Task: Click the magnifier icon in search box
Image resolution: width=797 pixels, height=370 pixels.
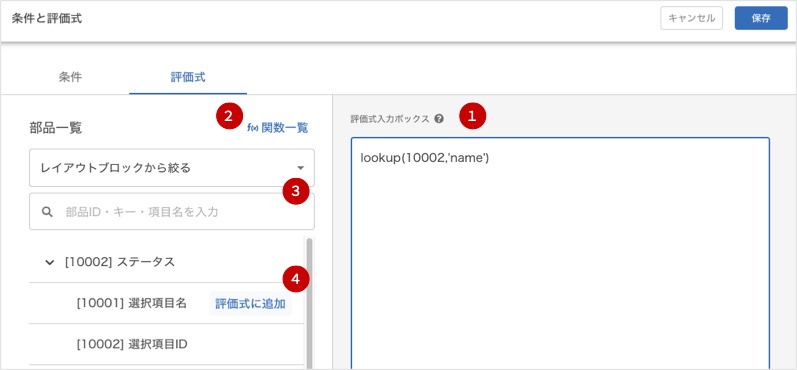Action: tap(47, 212)
